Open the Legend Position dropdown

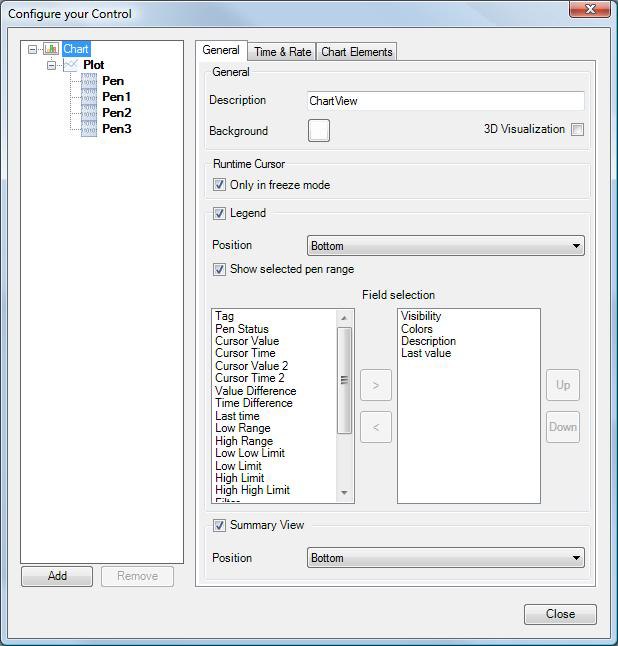[445, 246]
